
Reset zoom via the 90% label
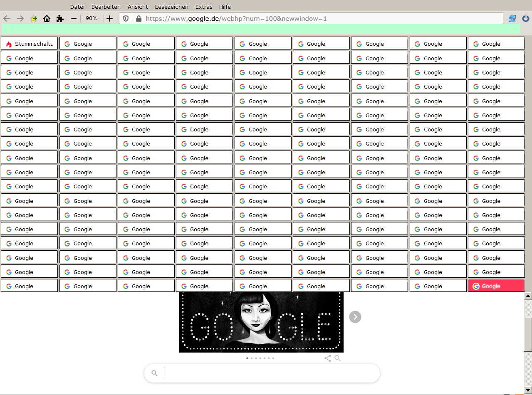click(x=92, y=18)
